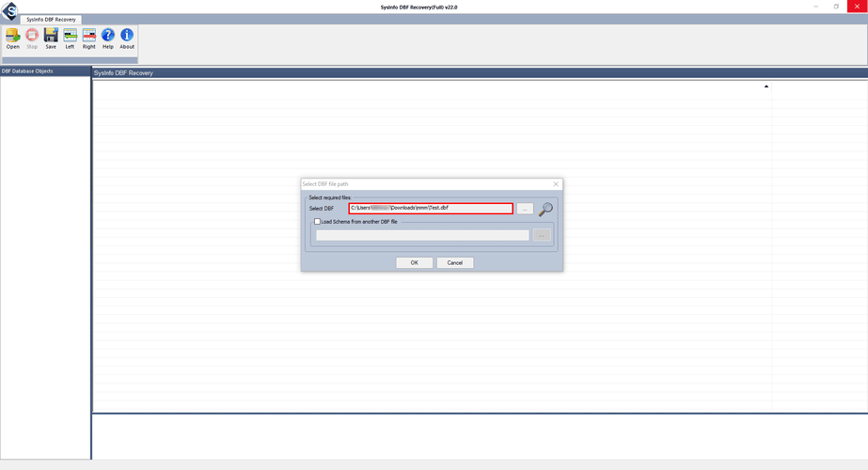Open a DBF file using the Open icon
This screenshot has width=868, height=470.
[x=13, y=39]
